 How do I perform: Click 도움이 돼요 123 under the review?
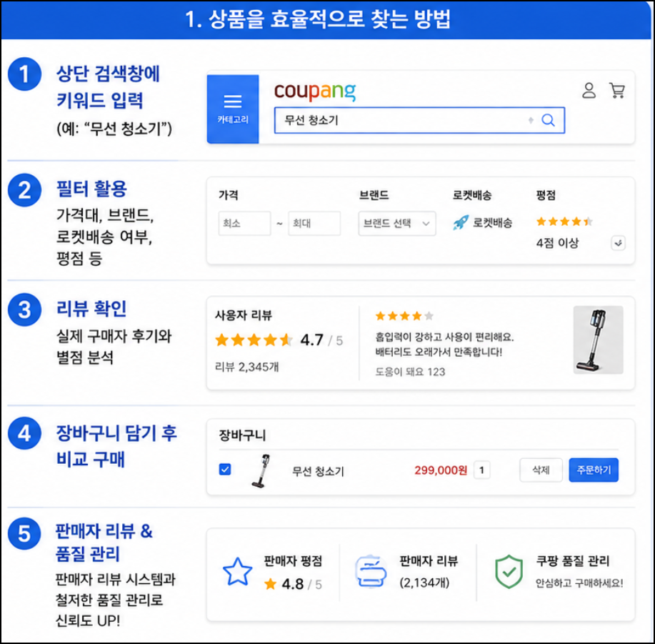pos(410,372)
